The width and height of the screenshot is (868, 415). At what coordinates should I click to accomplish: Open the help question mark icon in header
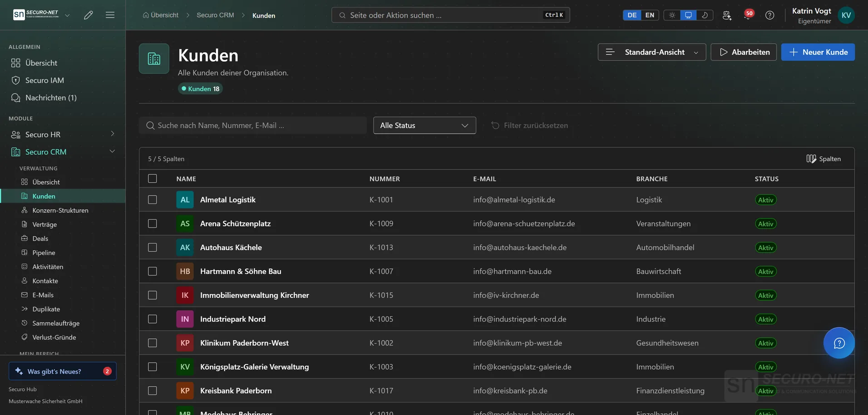(x=769, y=15)
